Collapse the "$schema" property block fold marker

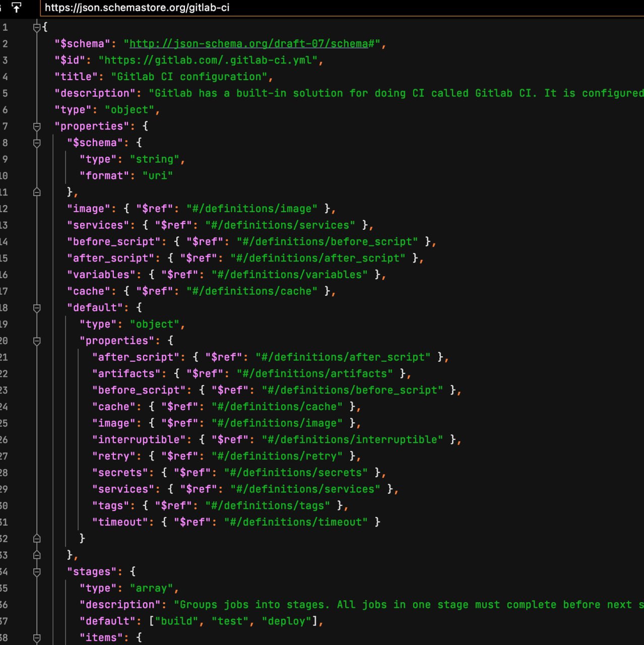[x=37, y=143]
